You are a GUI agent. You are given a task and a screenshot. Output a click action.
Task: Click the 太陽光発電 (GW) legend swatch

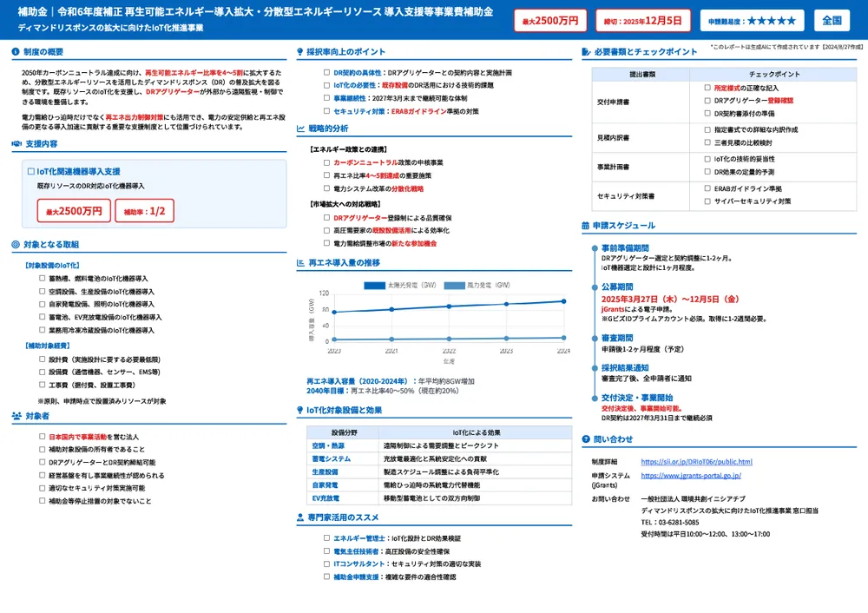point(374,286)
